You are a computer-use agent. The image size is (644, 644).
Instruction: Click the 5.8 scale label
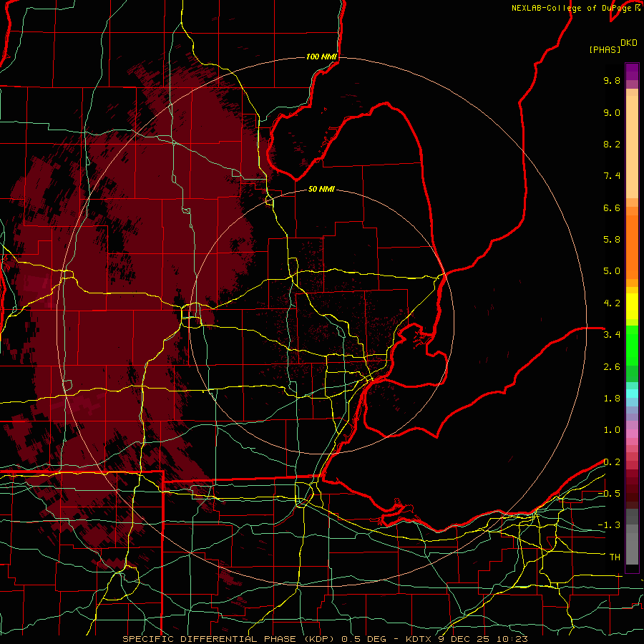[612, 240]
